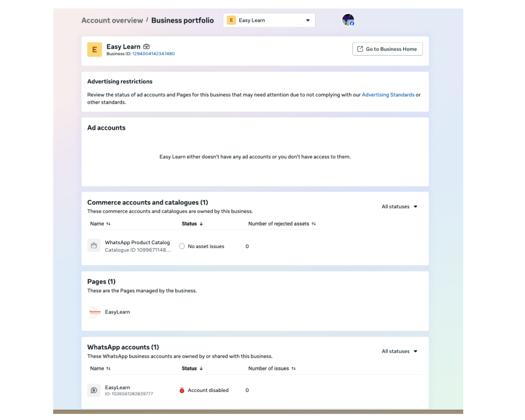Click Commerce accounts and catalogues (1) heading
This screenshot has height=420, width=525.
(147, 202)
